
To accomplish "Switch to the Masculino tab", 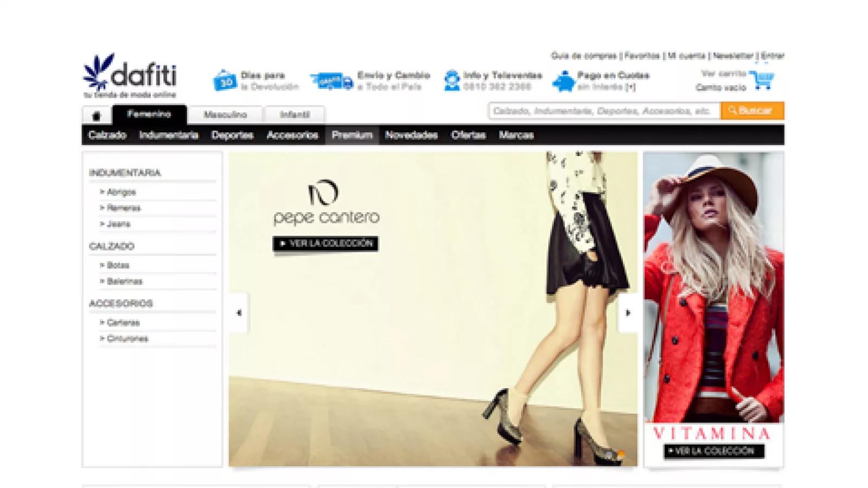I will click(225, 114).
